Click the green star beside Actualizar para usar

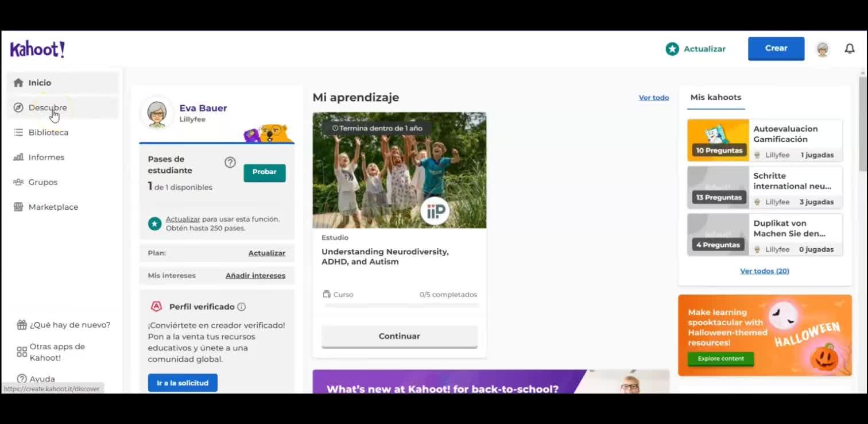[154, 223]
